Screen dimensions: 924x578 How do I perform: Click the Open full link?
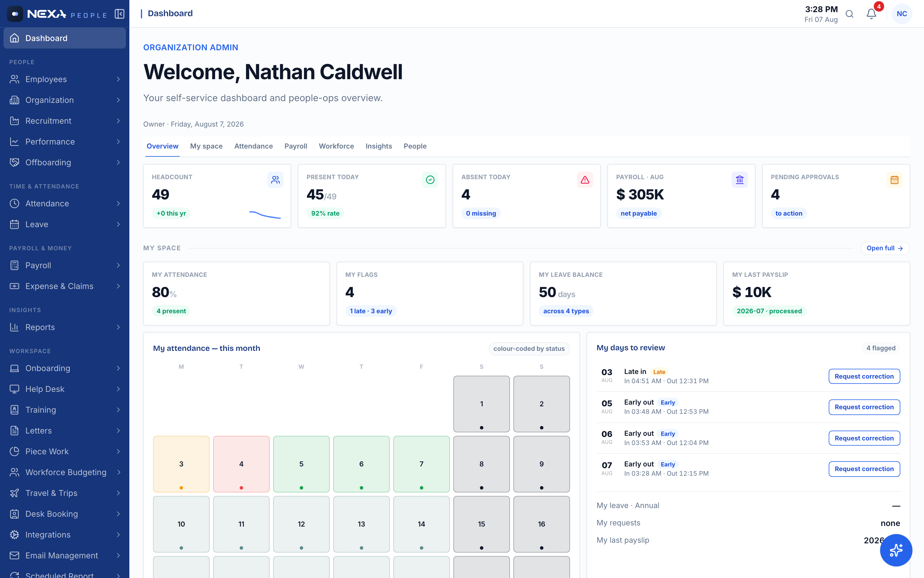tap(885, 248)
